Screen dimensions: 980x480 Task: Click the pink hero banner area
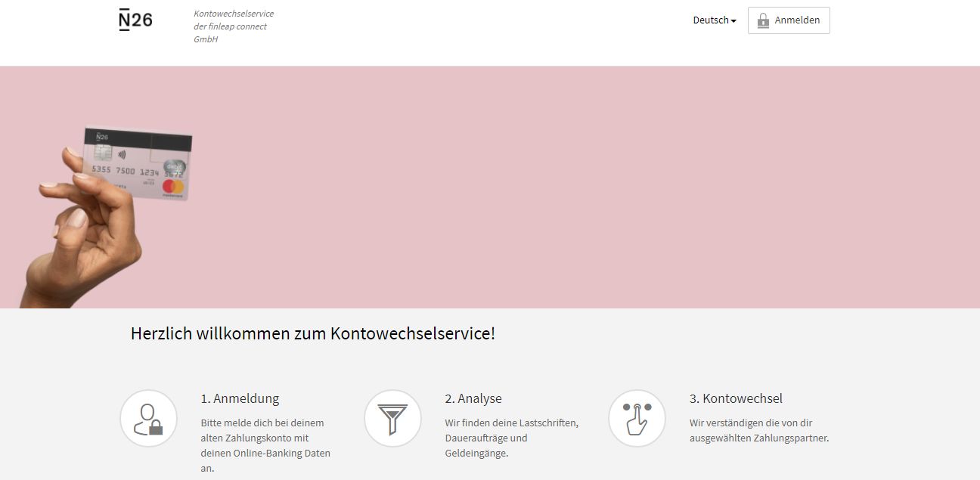(529, 189)
